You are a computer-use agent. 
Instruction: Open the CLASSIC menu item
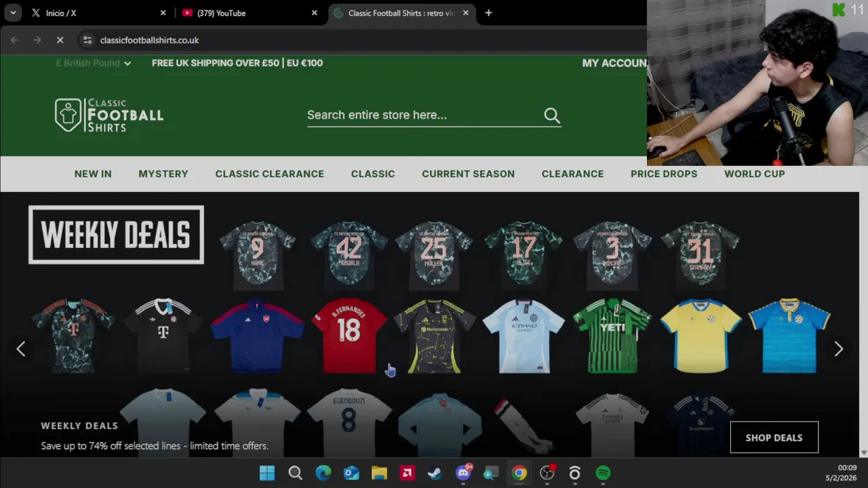coord(373,174)
